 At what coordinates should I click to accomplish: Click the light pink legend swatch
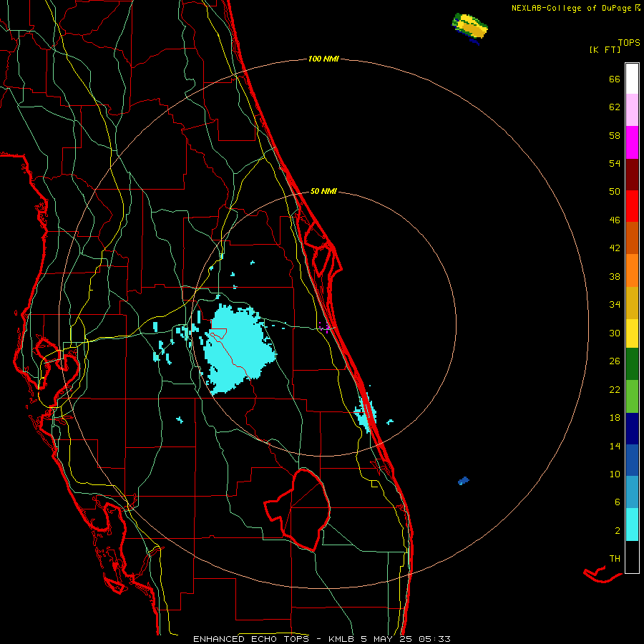[632, 109]
